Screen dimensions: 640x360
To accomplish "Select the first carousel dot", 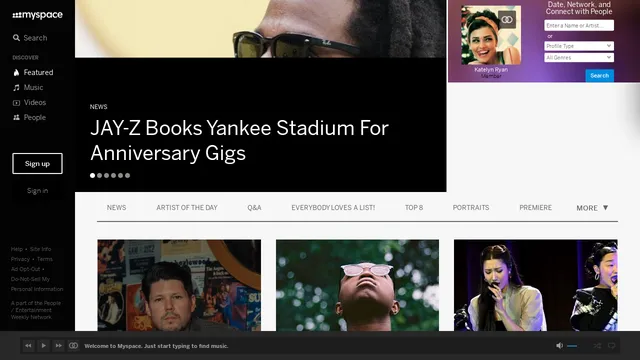I will (x=93, y=176).
